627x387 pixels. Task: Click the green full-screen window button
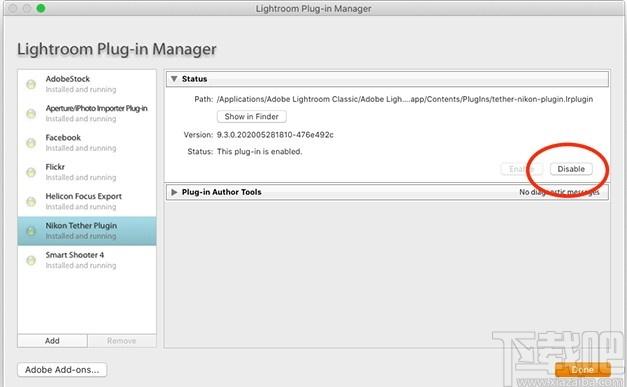(41, 8)
